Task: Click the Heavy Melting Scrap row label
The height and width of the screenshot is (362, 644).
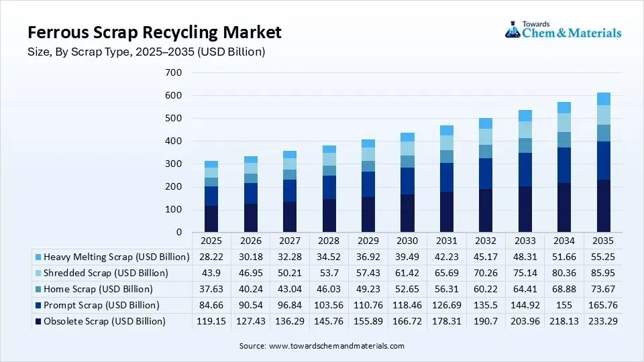Action: pos(117,257)
